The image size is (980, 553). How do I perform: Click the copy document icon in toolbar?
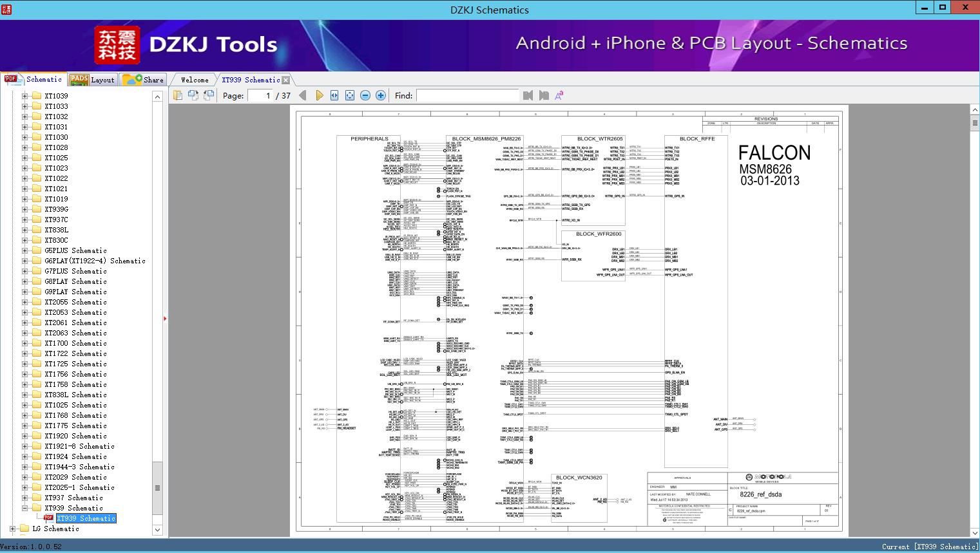click(x=178, y=95)
